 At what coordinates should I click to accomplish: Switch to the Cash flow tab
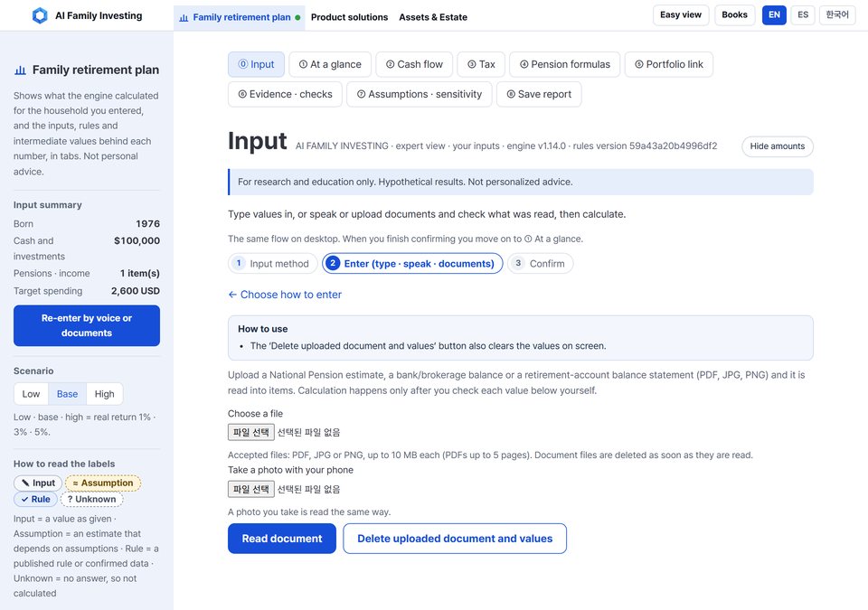(414, 65)
